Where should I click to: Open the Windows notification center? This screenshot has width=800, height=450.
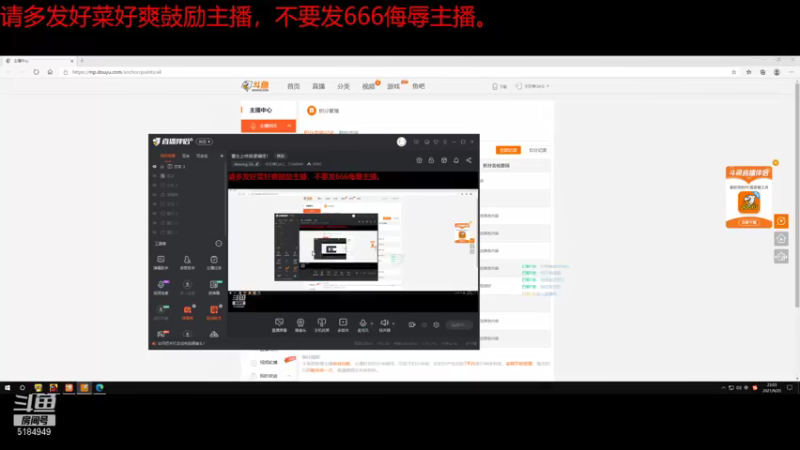click(789, 388)
